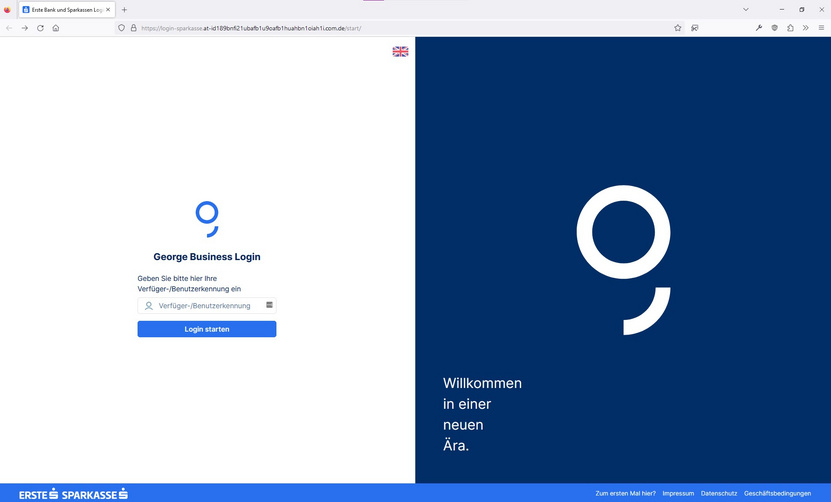The width and height of the screenshot is (831, 502).
Task: Click the 'Willkommen in einer neuen Ära.' text
Action: click(482, 414)
